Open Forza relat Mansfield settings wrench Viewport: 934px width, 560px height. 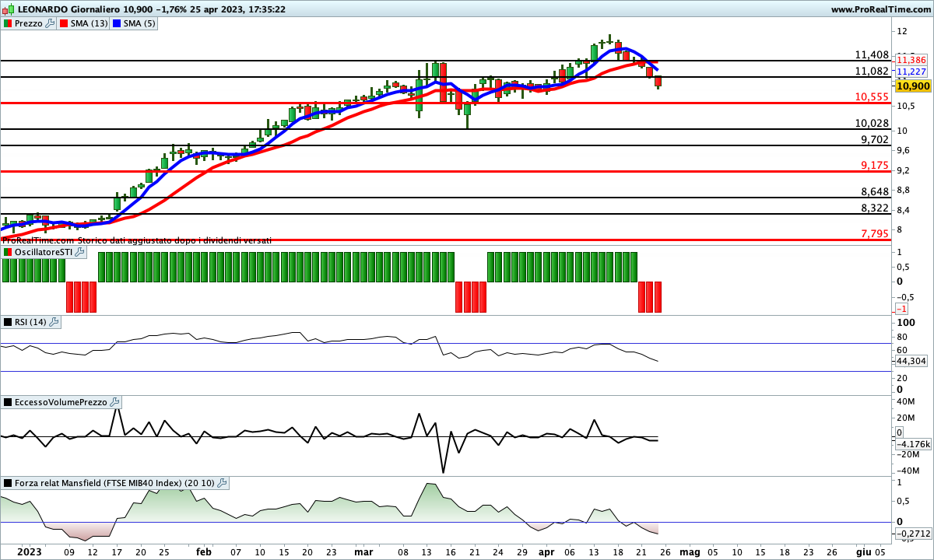tap(222, 483)
